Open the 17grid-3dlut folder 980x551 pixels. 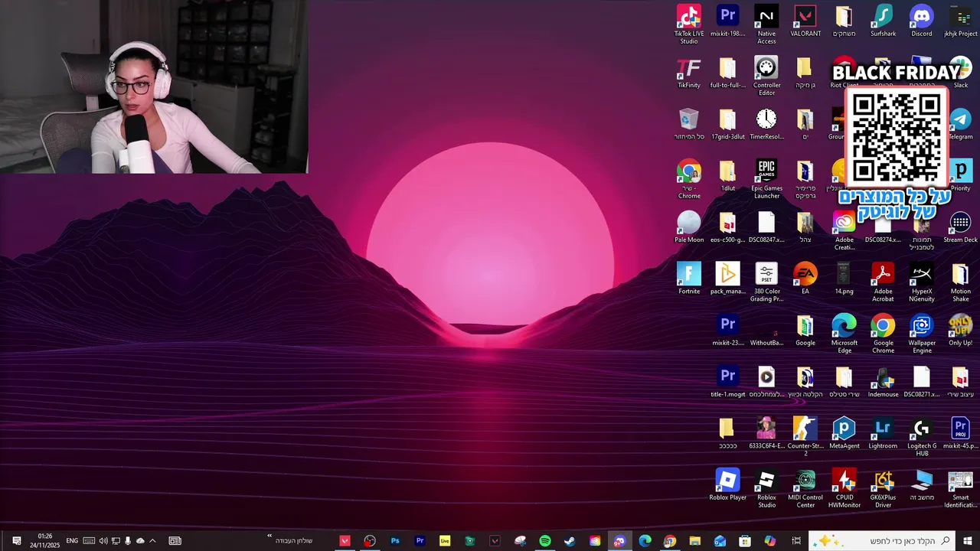pyautogui.click(x=727, y=124)
